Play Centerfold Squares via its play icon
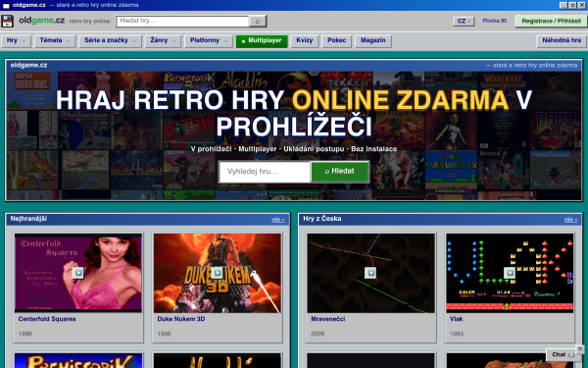This screenshot has height=368, width=588. click(x=78, y=273)
